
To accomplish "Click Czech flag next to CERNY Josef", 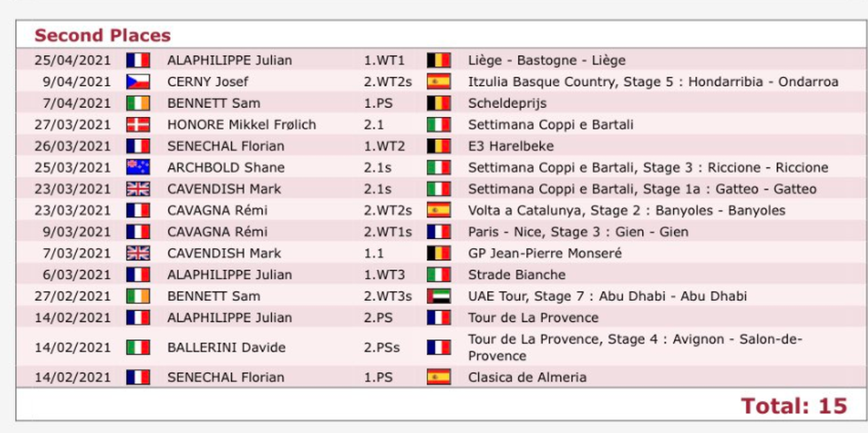I will (138, 82).
